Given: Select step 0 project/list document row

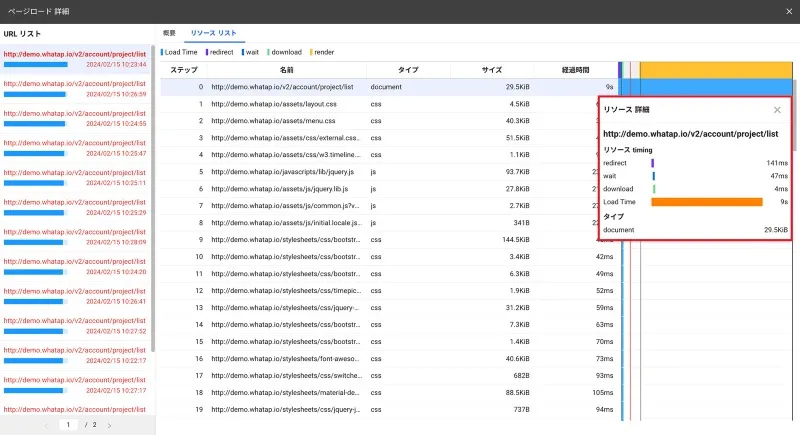Looking at the screenshot, I should point(389,87).
